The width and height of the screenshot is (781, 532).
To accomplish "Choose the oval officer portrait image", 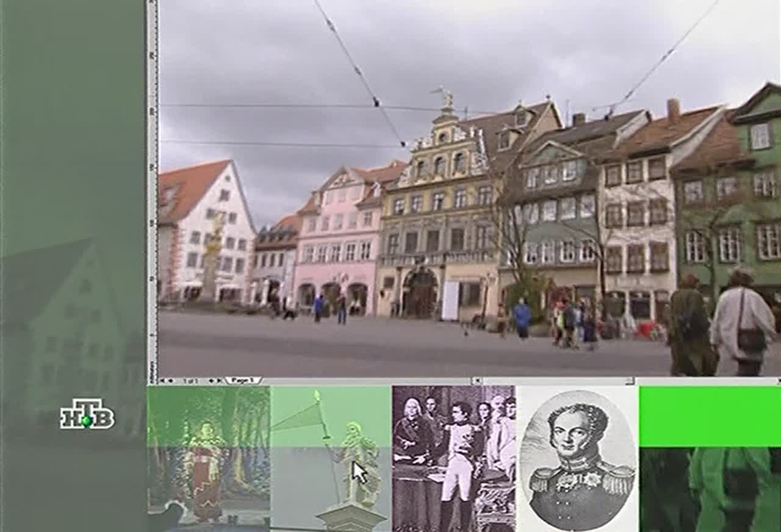I will tap(577, 458).
